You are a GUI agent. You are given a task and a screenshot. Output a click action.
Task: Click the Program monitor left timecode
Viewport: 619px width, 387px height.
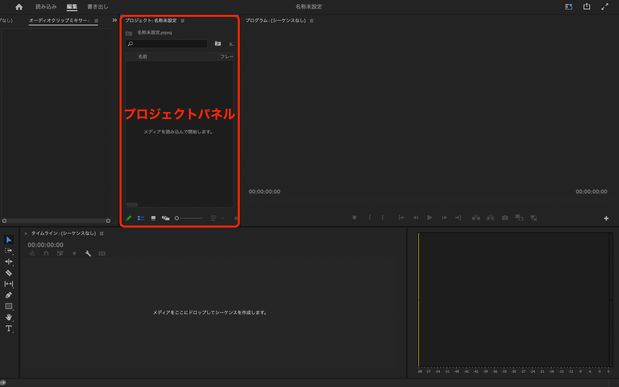tap(264, 192)
